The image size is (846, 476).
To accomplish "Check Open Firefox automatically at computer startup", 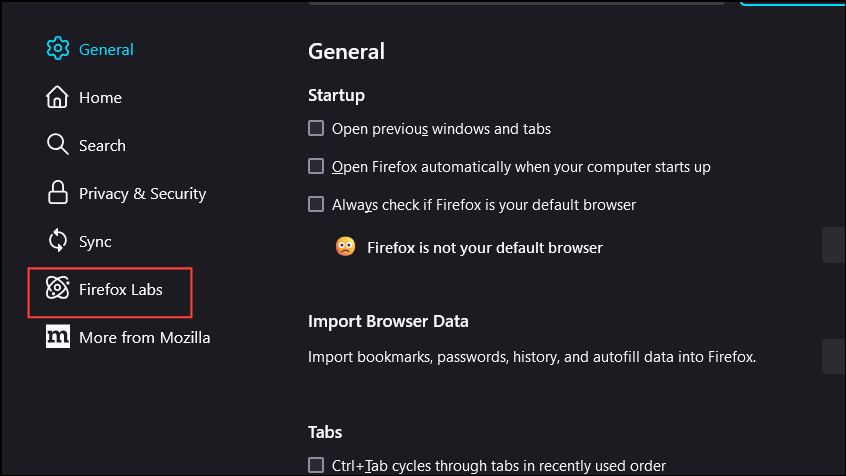I will click(316, 167).
